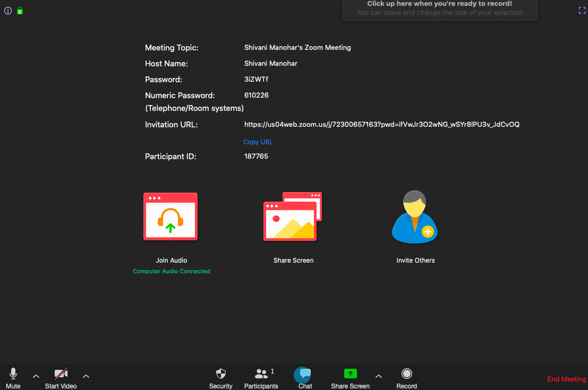Click host name value Shivani Manohar
The width and height of the screenshot is (588, 390).
271,63
